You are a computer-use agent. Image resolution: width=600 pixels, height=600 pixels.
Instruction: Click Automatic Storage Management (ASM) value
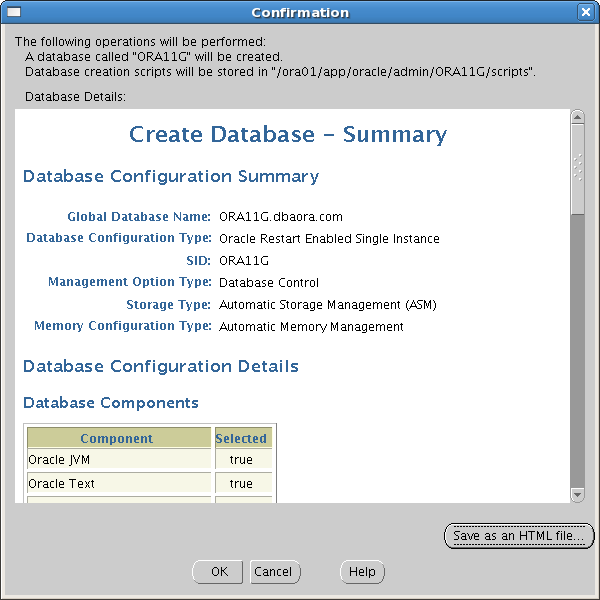coord(328,305)
